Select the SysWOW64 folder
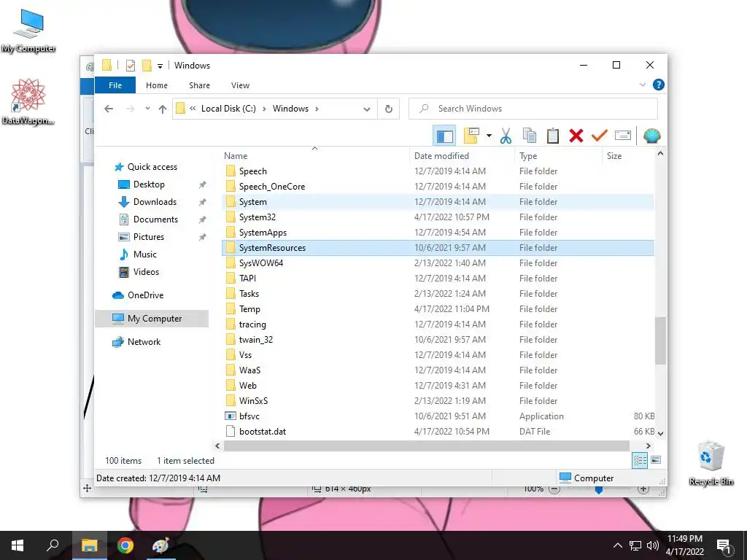This screenshot has height=560, width=747. tap(438, 262)
